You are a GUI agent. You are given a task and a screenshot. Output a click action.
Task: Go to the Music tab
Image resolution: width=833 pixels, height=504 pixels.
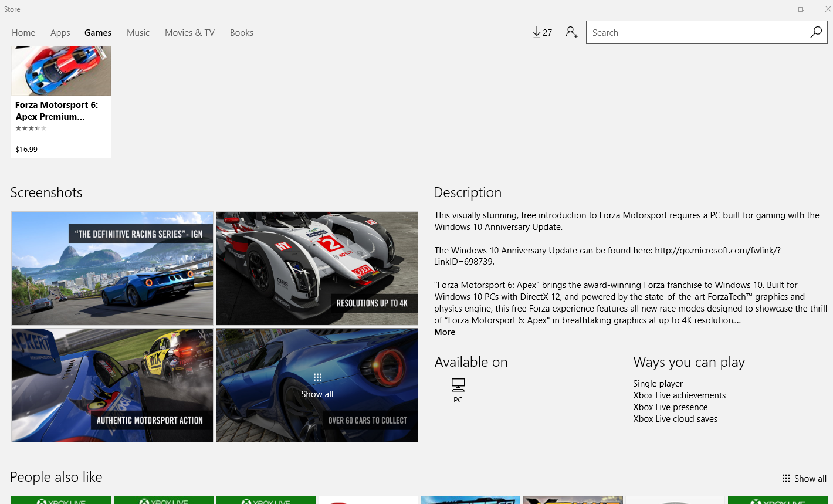[138, 33]
